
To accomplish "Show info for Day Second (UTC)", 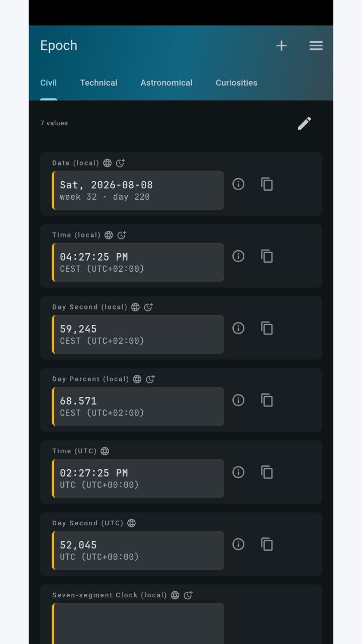I will click(x=238, y=544).
